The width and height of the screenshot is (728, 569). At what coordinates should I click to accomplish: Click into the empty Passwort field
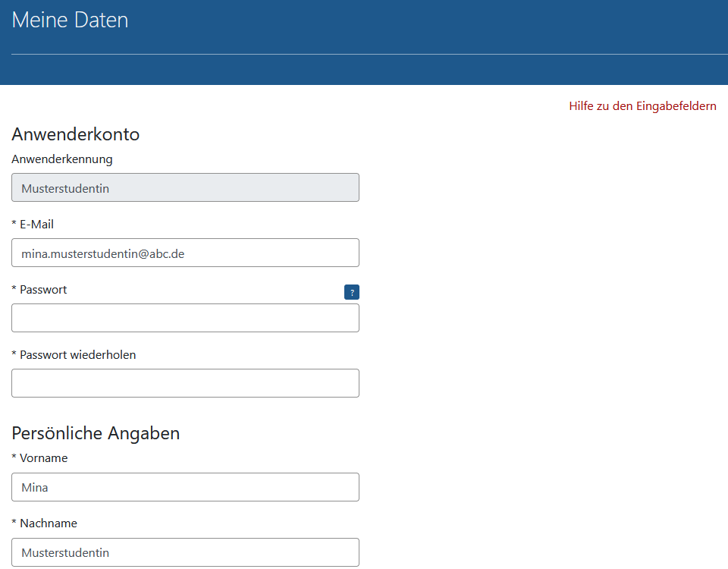(x=185, y=318)
